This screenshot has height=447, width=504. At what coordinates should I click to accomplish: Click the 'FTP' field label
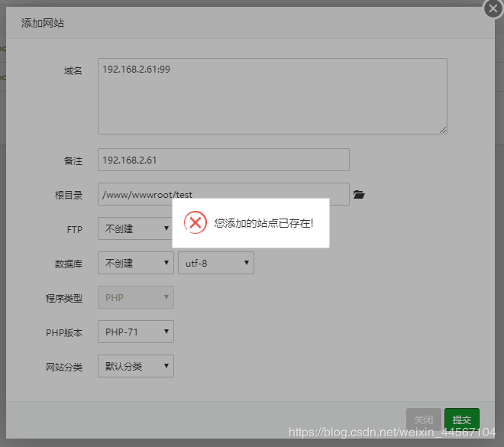click(x=75, y=229)
